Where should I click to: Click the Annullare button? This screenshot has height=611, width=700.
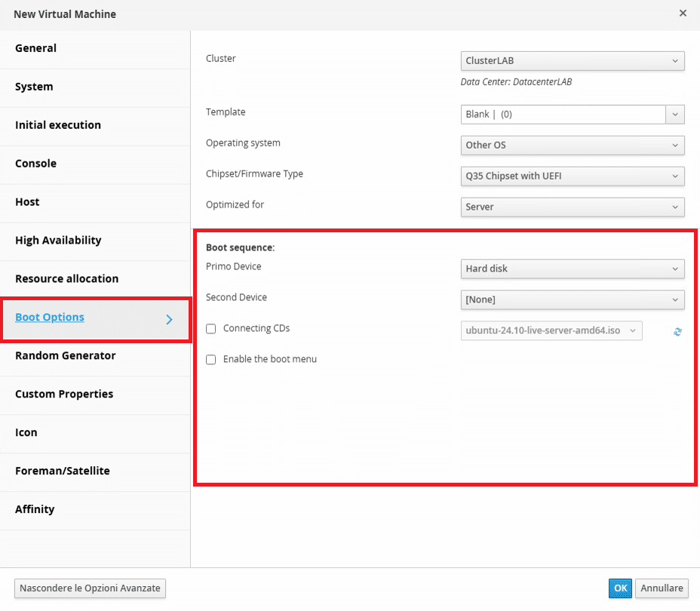(662, 588)
